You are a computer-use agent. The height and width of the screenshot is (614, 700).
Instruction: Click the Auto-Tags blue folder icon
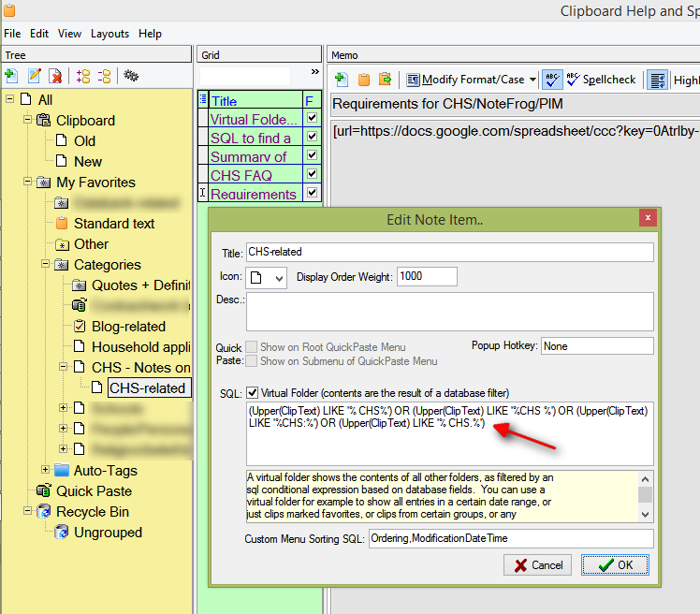[x=62, y=470]
